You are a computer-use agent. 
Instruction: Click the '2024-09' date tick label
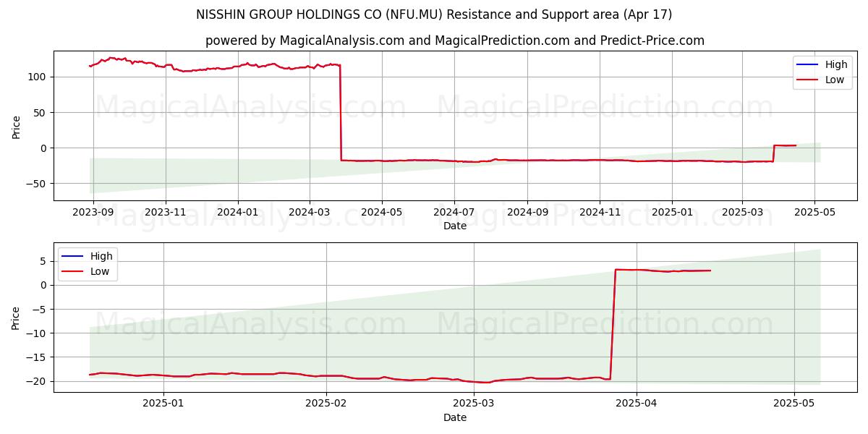pos(527,213)
